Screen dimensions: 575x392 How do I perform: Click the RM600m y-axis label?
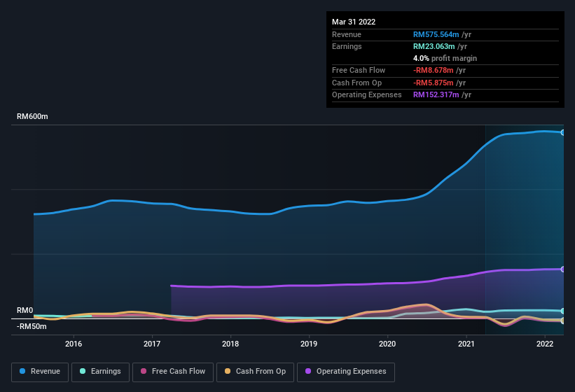click(32, 116)
